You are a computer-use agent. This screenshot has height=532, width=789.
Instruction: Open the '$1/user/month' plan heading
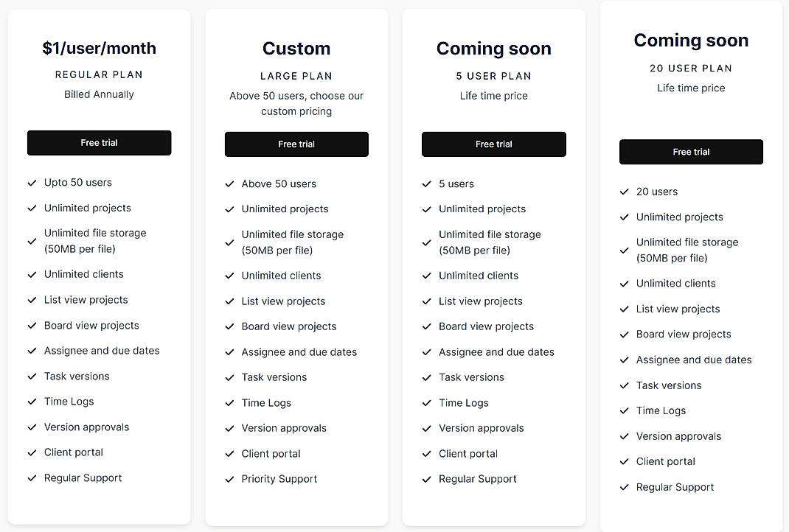coord(99,48)
